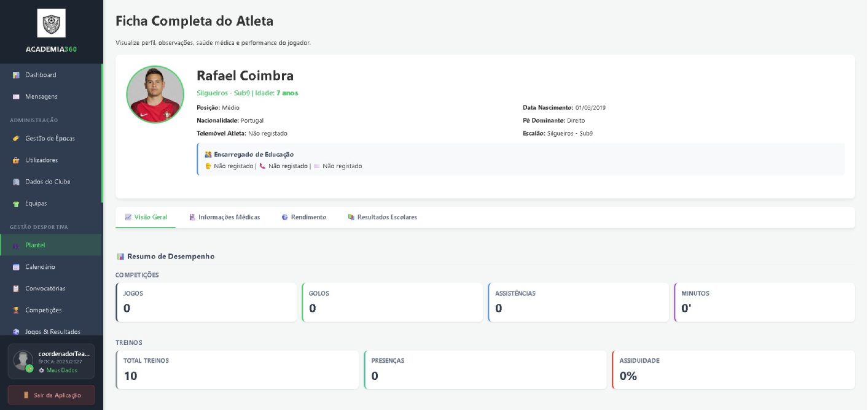Click the Convocatórias clipboard icon
This screenshot has width=868, height=410.
click(x=16, y=288)
